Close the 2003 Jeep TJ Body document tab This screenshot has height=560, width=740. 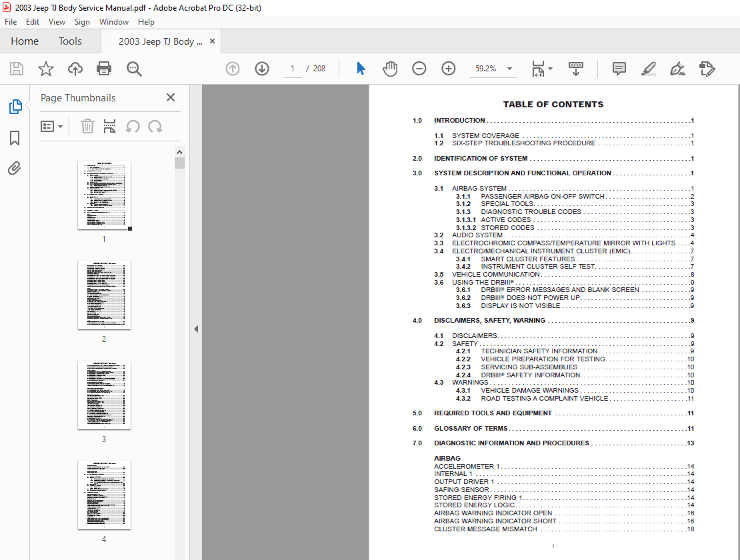tap(213, 41)
